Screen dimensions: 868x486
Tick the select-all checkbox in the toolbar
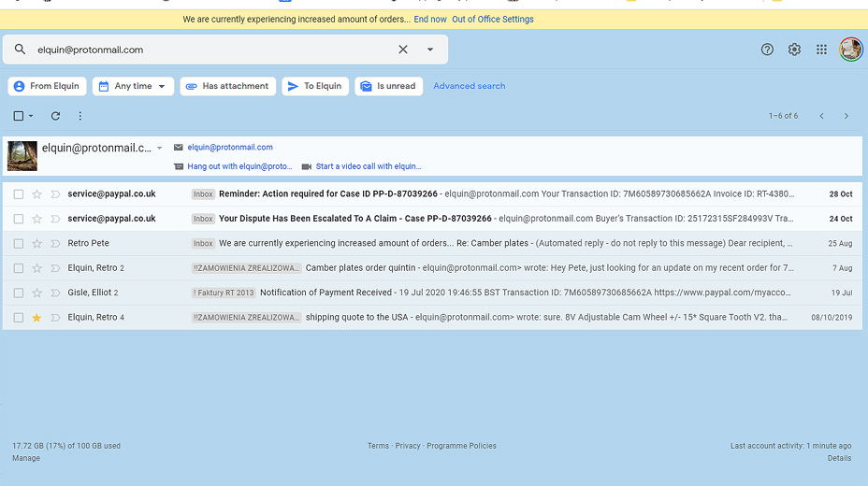(x=19, y=116)
